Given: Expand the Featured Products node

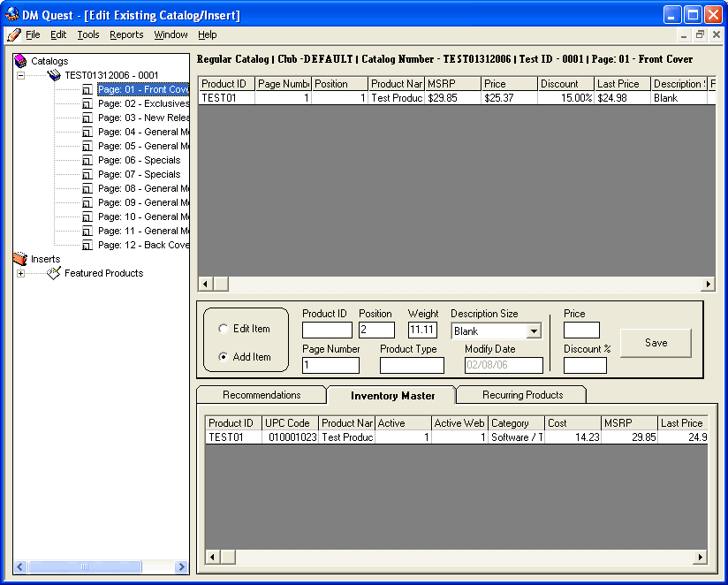Looking at the screenshot, I should 21,273.
